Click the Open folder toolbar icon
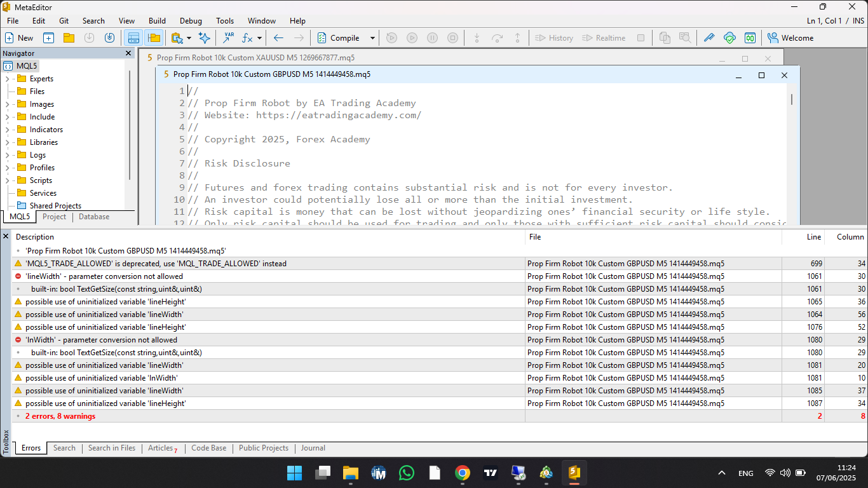Viewport: 868px width, 488px height. click(69, 38)
